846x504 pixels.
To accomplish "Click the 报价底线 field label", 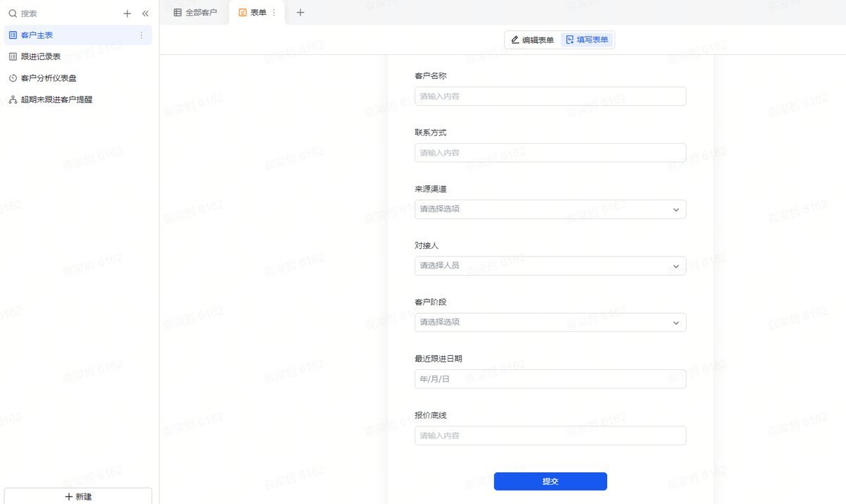I will pos(430,415).
